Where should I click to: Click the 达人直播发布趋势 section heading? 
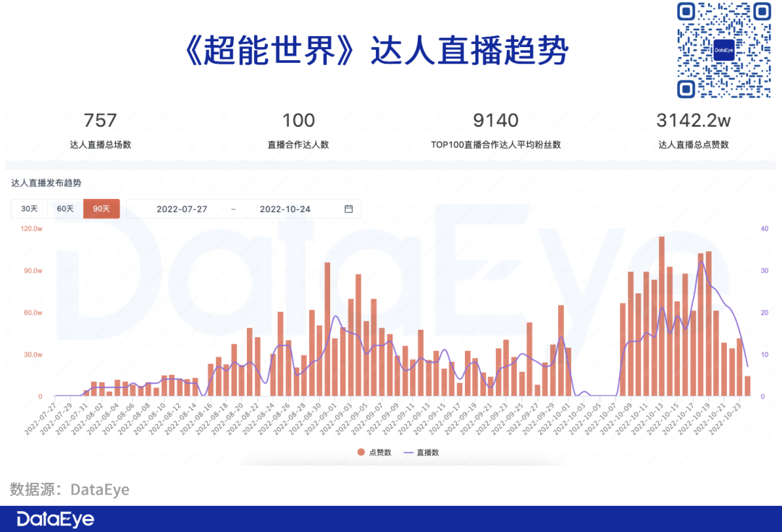point(46,184)
